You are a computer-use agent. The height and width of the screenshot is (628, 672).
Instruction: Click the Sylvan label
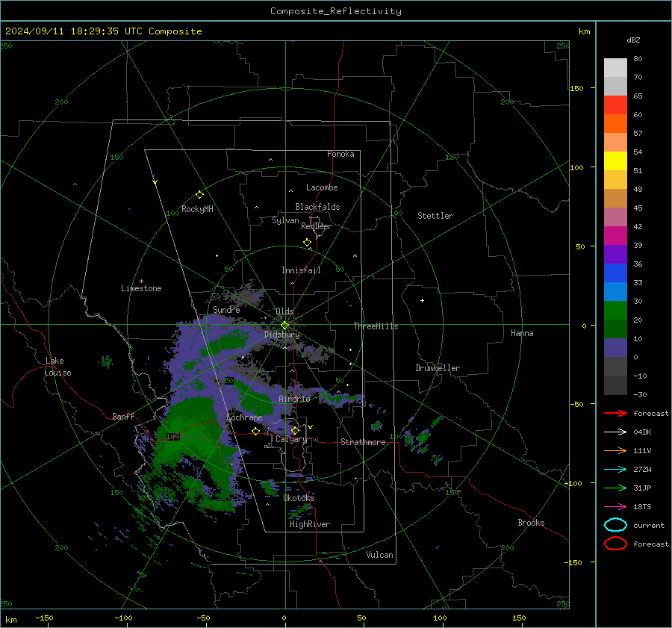pyautogui.click(x=285, y=220)
